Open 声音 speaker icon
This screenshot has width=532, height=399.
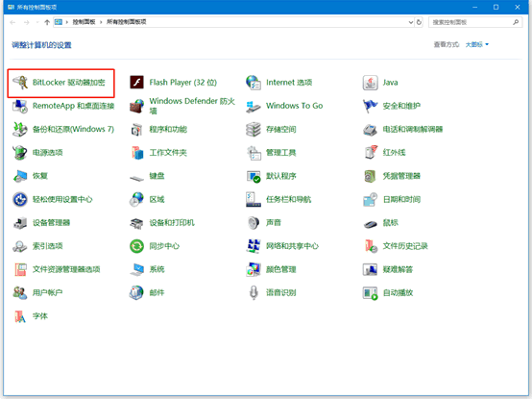(254, 223)
